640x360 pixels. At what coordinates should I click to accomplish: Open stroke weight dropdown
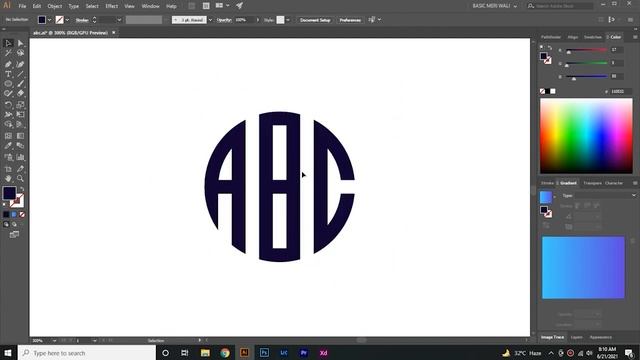point(119,20)
